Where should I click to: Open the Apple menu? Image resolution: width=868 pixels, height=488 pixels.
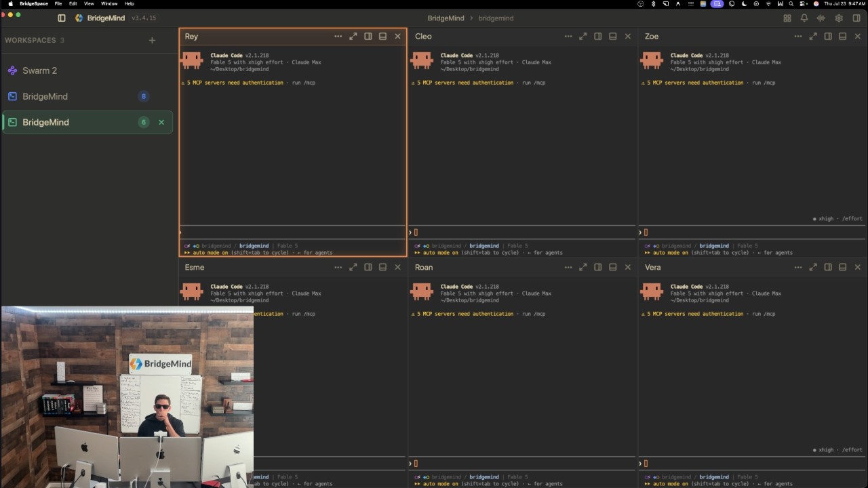10,3
